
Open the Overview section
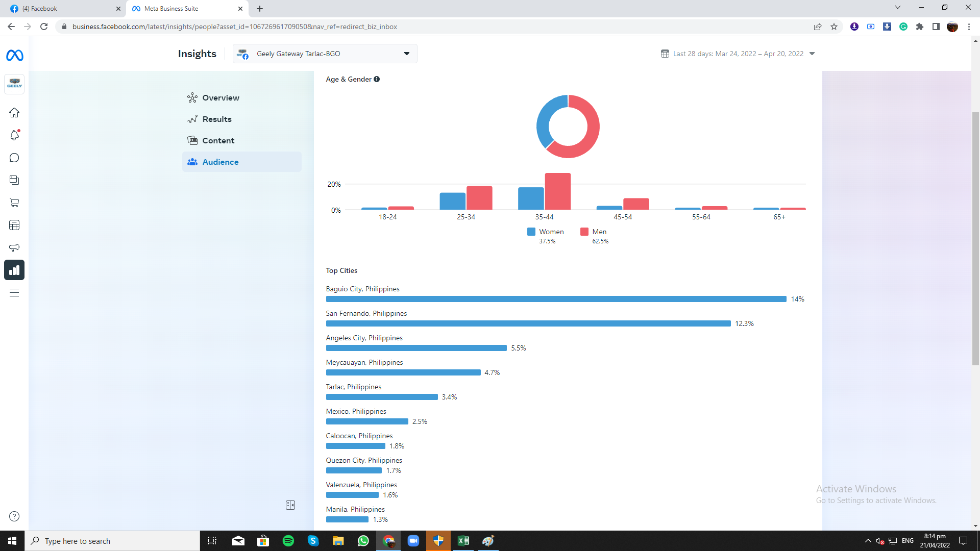click(x=241, y=97)
